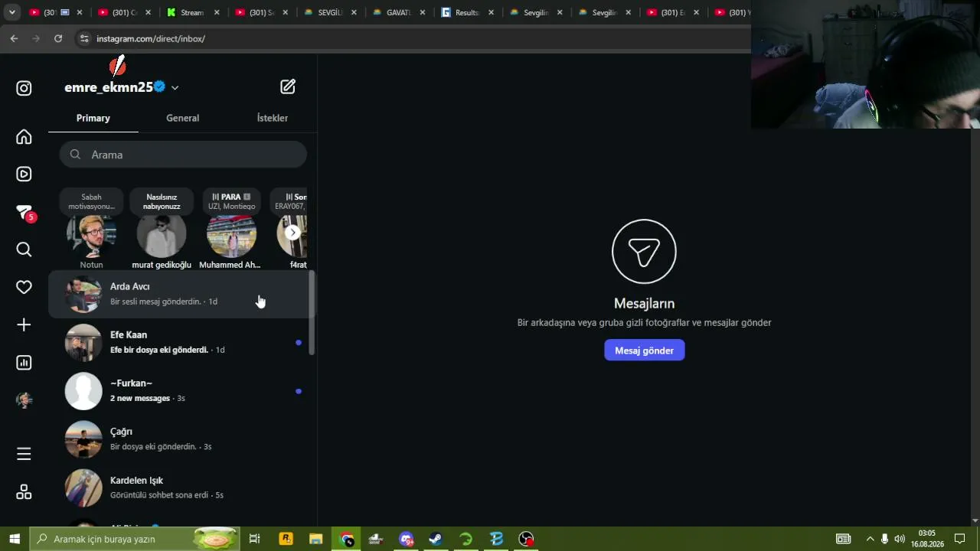Switch to the Stream browser tab
This screenshot has height=551, width=980.
click(194, 12)
